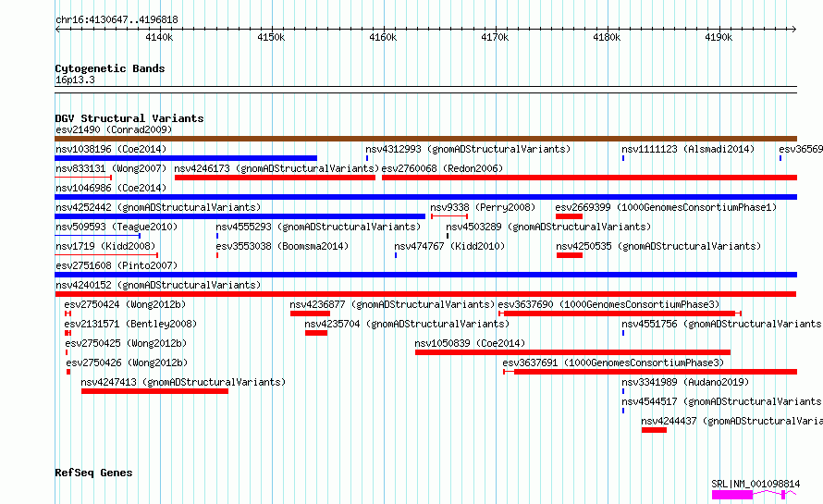Click the nsv4236877 red variant bar

point(310,313)
